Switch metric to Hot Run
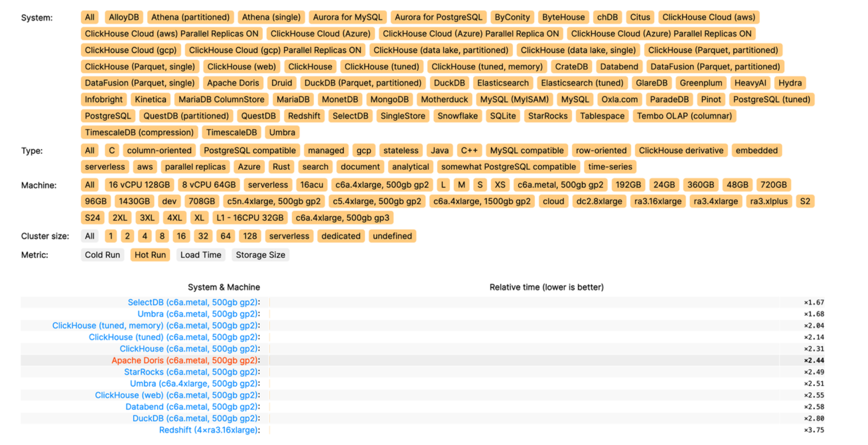The width and height of the screenshot is (868, 445). (150, 255)
